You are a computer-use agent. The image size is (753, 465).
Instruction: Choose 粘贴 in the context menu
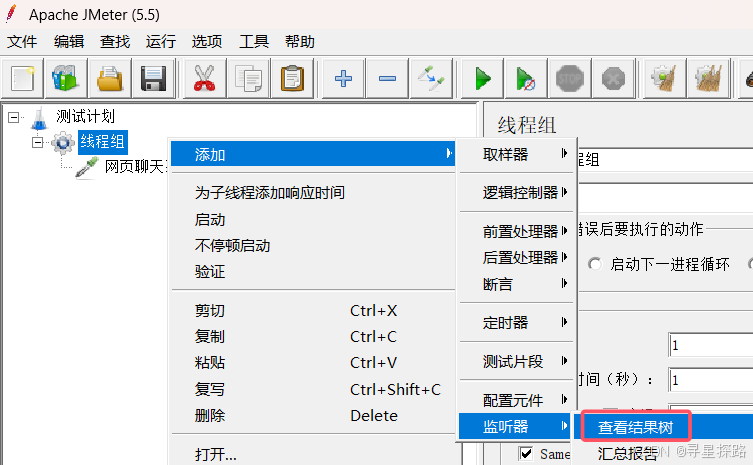click(313, 363)
